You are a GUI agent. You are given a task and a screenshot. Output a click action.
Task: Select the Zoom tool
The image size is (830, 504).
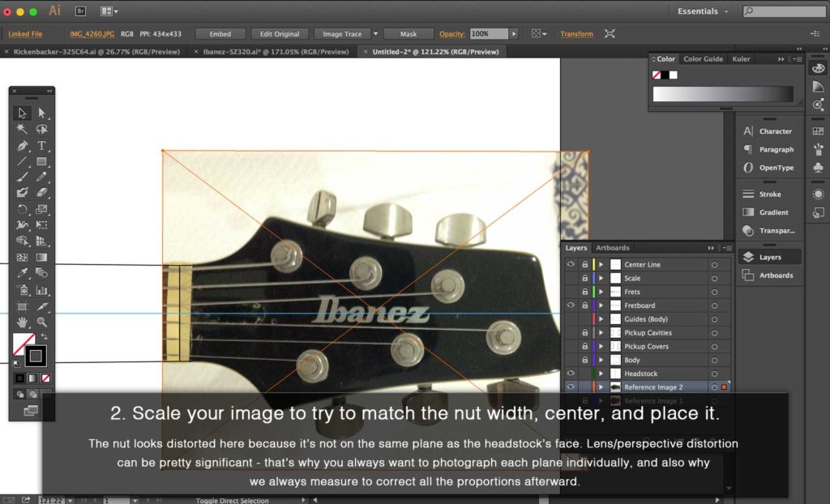pos(41,322)
